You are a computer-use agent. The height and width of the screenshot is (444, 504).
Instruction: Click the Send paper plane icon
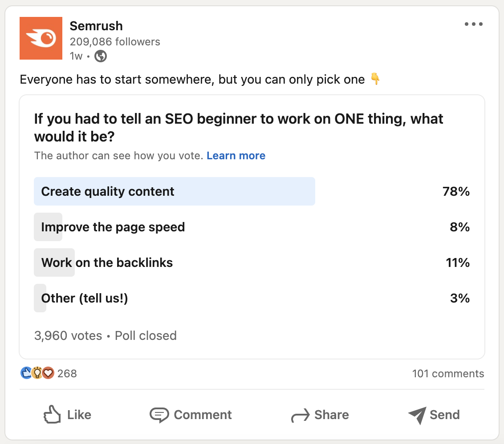click(417, 415)
